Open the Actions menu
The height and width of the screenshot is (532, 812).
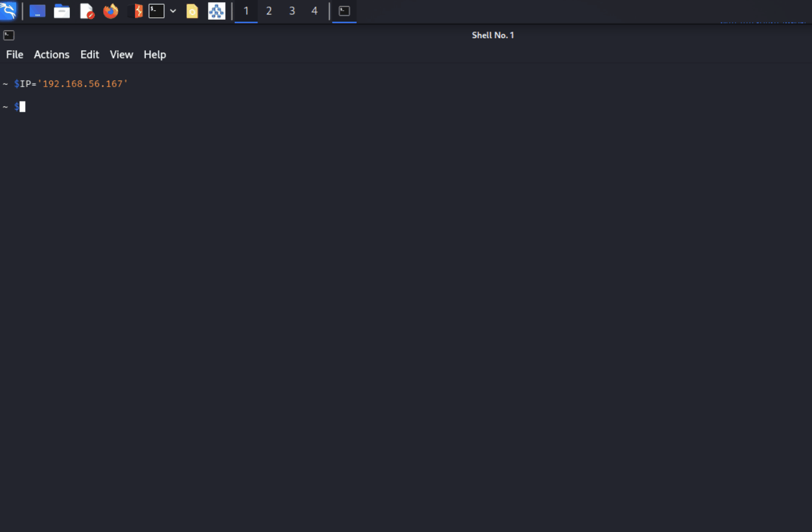click(51, 54)
